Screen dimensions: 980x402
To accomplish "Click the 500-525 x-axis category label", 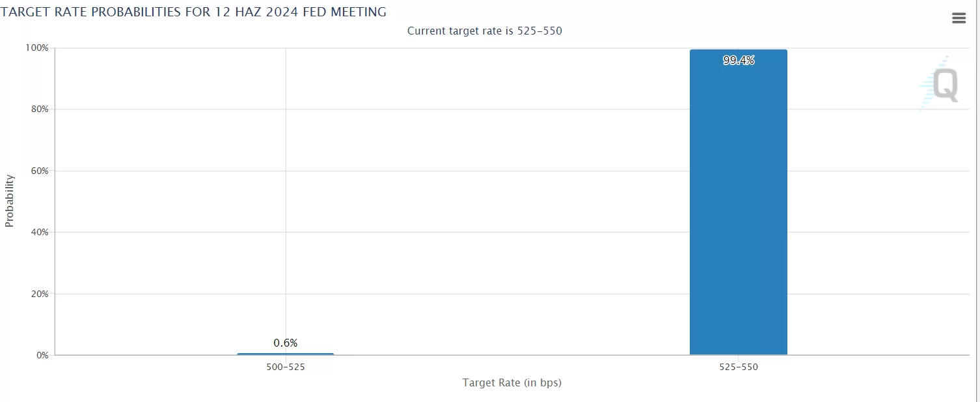I will tap(286, 367).
